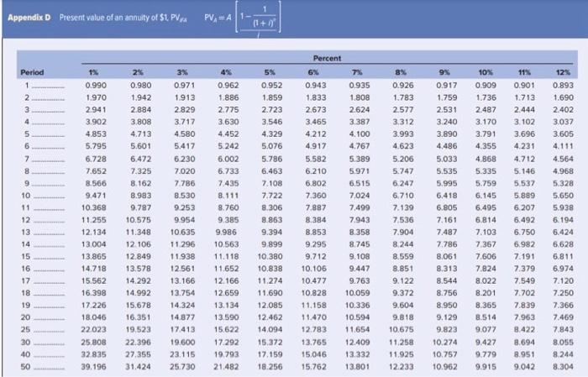Select value 39.196 for period 50 at 1%

click(94, 367)
